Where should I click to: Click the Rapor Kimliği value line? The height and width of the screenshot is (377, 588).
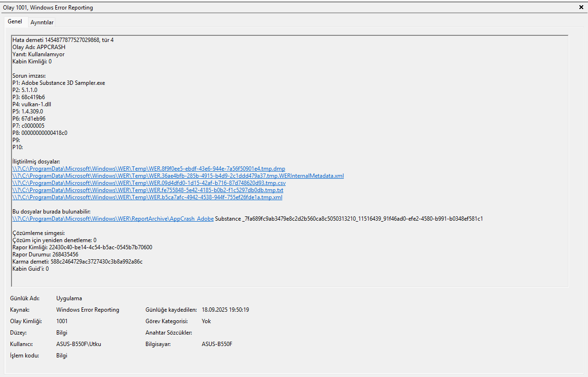(x=82, y=247)
